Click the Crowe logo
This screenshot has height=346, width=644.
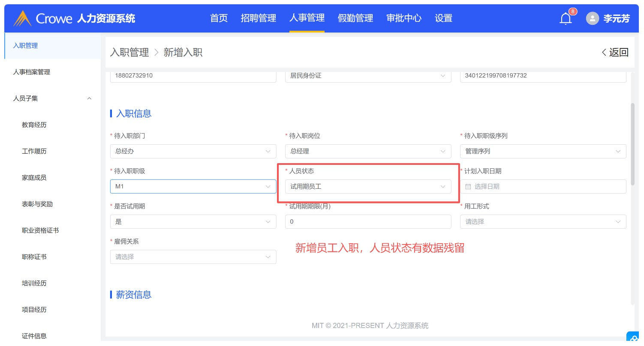[22, 18]
